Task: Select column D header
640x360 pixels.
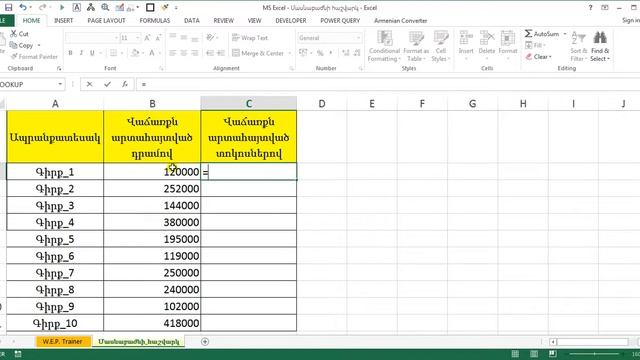Action: pyautogui.click(x=322, y=104)
